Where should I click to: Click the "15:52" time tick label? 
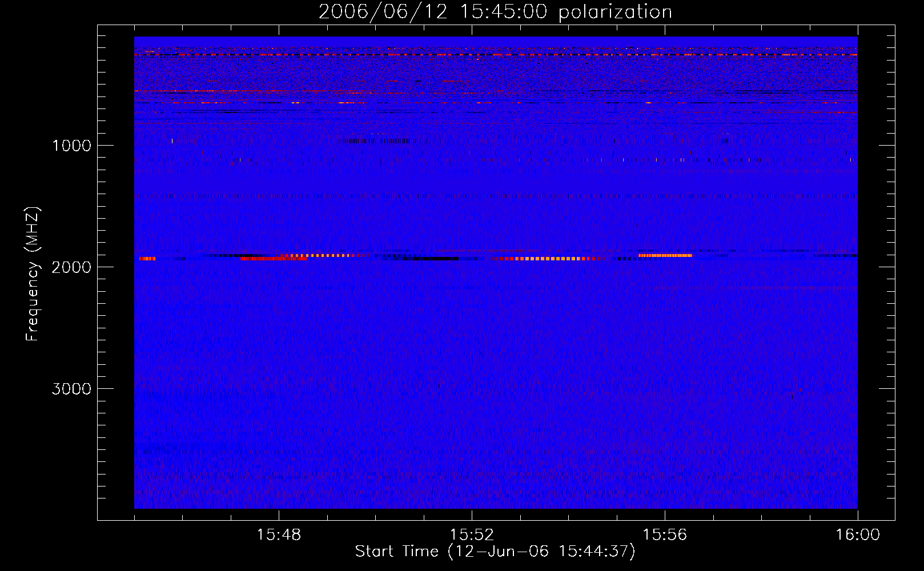(x=472, y=535)
